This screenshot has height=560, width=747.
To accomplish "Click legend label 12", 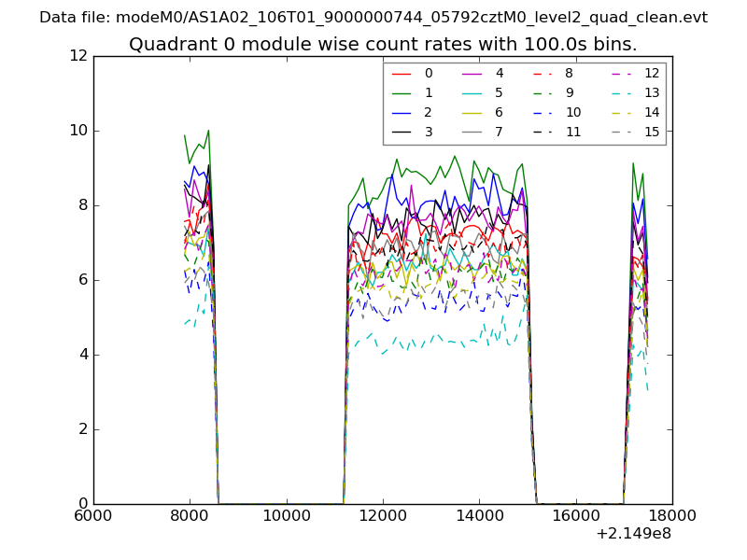I will click(x=652, y=73).
